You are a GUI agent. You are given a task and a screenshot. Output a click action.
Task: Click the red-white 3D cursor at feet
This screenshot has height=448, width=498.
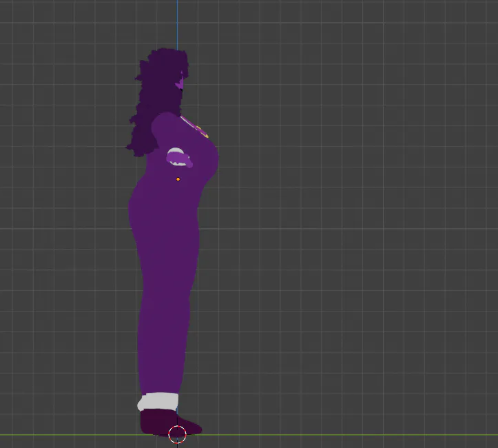(x=177, y=434)
